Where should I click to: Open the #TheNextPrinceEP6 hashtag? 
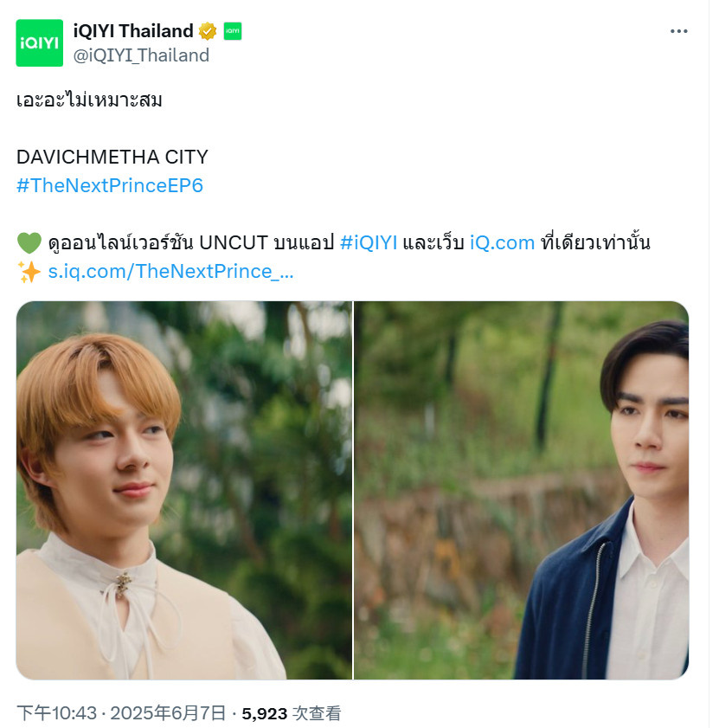(110, 186)
